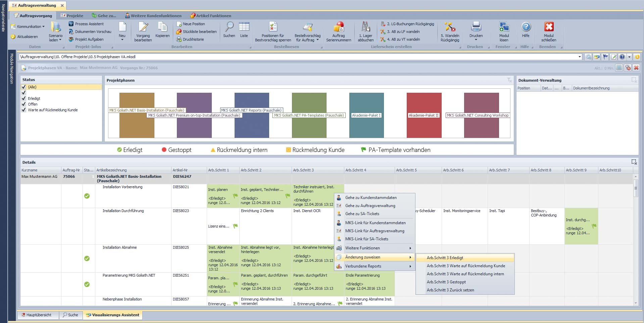Launch Prozess Assistent

pos(86,24)
